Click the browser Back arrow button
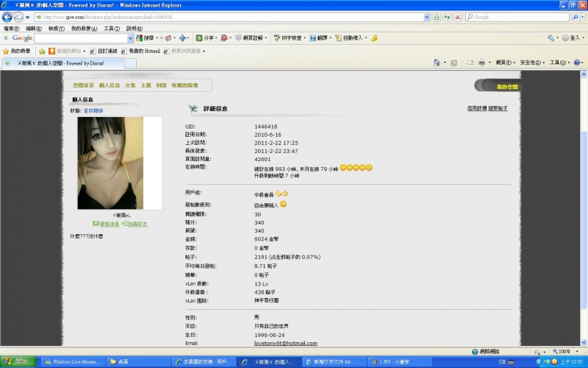Screen dimensions: 588x368 (7, 17)
